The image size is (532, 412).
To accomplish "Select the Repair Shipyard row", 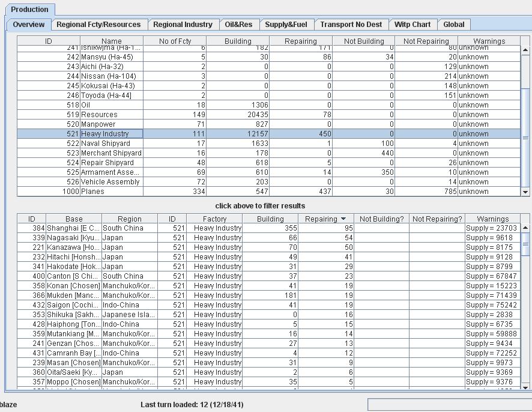I will click(268, 163).
